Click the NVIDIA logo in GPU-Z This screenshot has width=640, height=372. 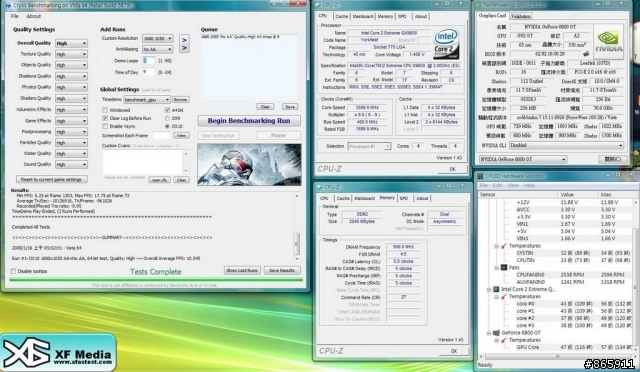[608, 41]
